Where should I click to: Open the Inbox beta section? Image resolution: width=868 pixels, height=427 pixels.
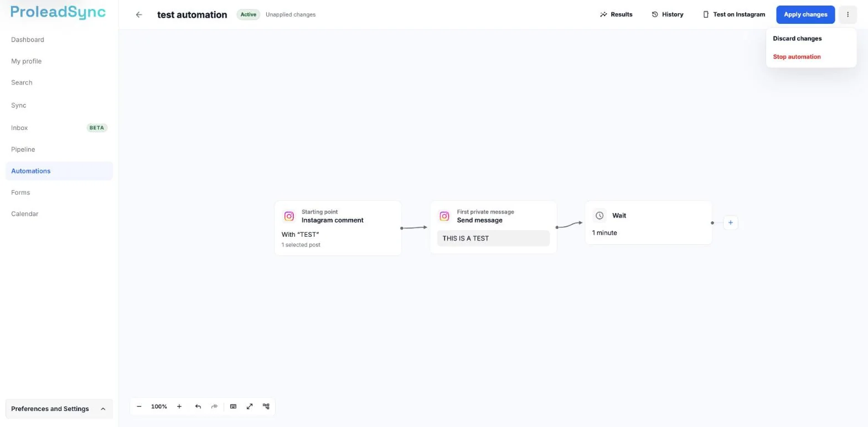tap(59, 128)
